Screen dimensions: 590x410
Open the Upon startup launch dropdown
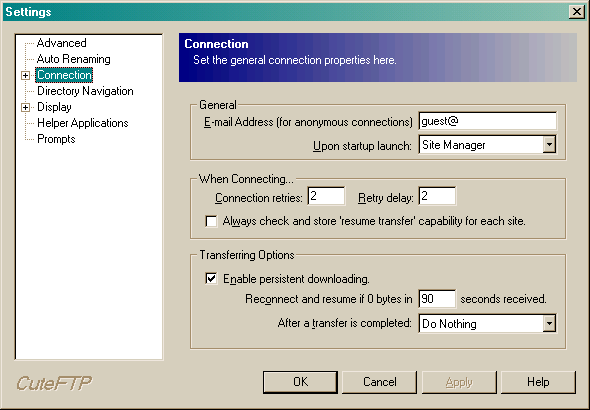click(549, 144)
